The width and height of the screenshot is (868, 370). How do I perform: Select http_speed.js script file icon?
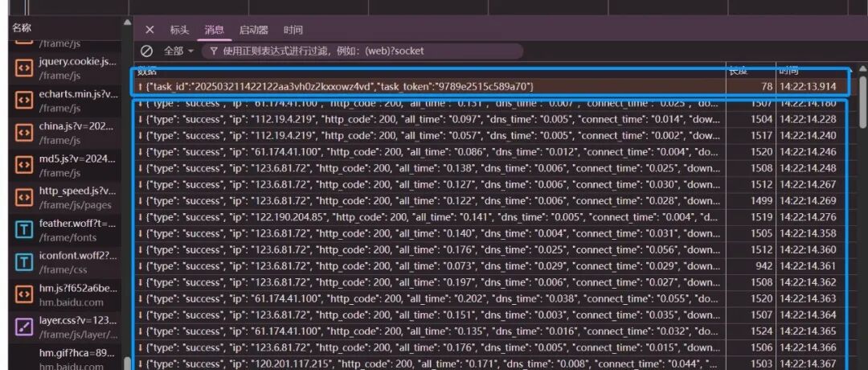pyautogui.click(x=23, y=197)
